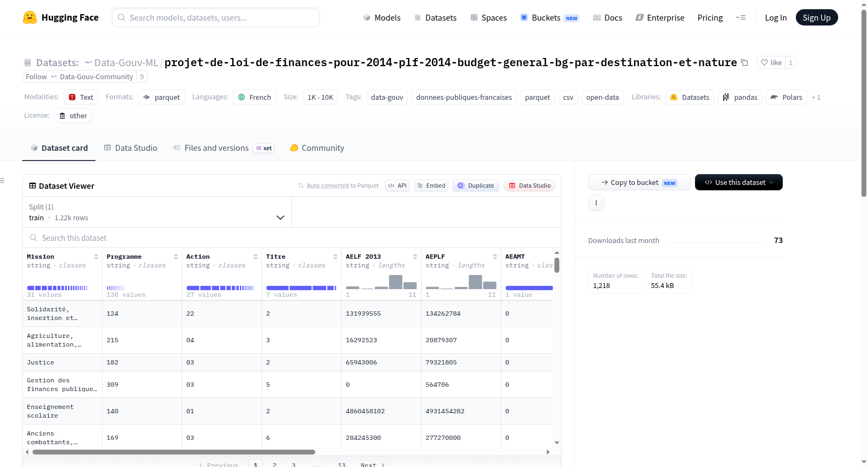
Task: Focus the top search models, datasets, users field
Action: pyautogui.click(x=216, y=17)
